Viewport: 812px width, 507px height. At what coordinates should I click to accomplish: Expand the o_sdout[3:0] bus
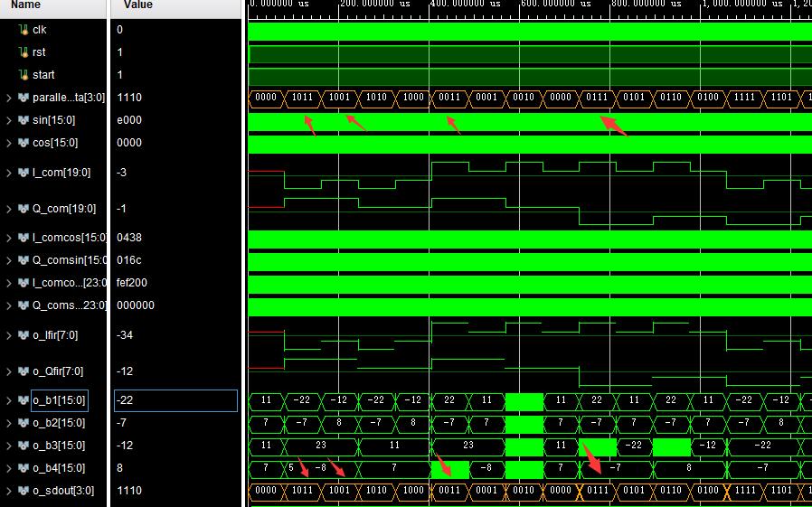coord(8,491)
